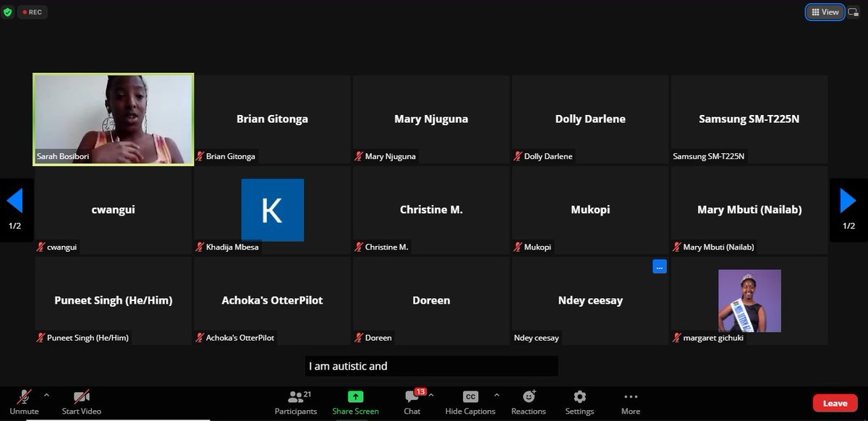Click the Sarah Bosibori name label

click(x=63, y=156)
